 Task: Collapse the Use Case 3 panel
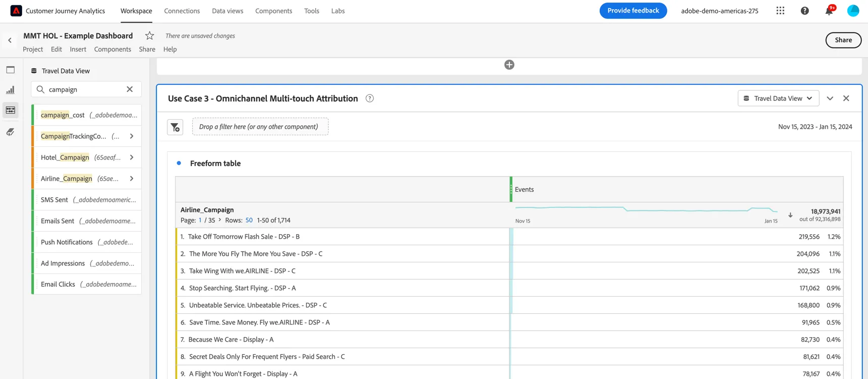(x=830, y=98)
